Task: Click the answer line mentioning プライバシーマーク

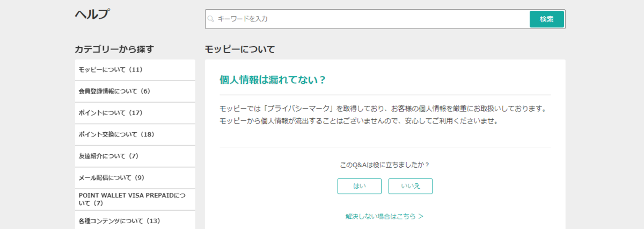Action: pyautogui.click(x=383, y=109)
